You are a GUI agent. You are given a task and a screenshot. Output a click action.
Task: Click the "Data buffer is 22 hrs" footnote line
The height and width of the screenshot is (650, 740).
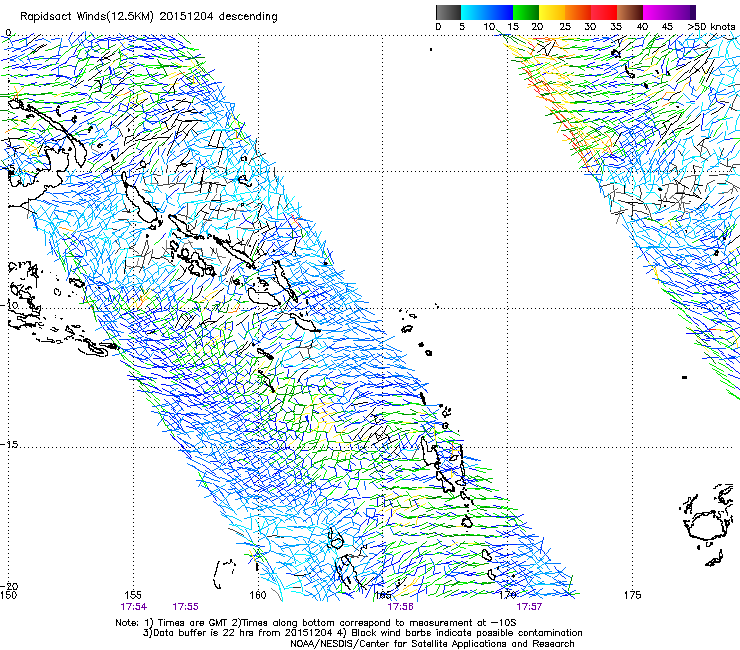click(362, 633)
